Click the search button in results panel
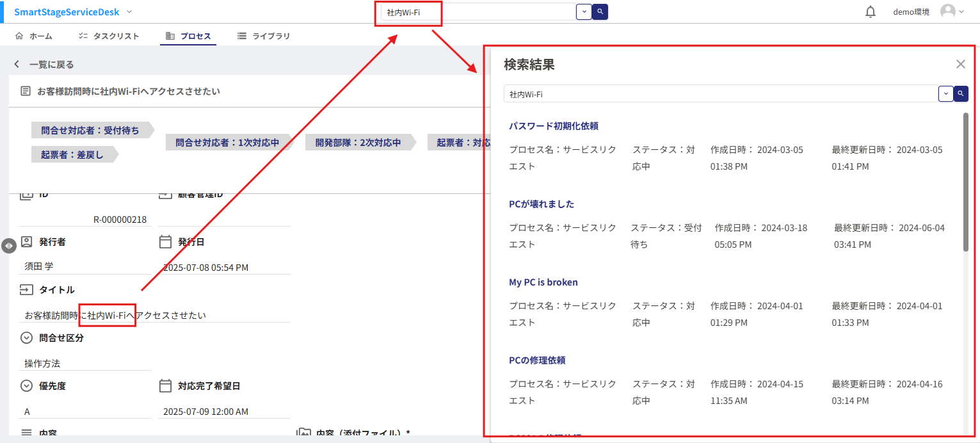 click(961, 93)
